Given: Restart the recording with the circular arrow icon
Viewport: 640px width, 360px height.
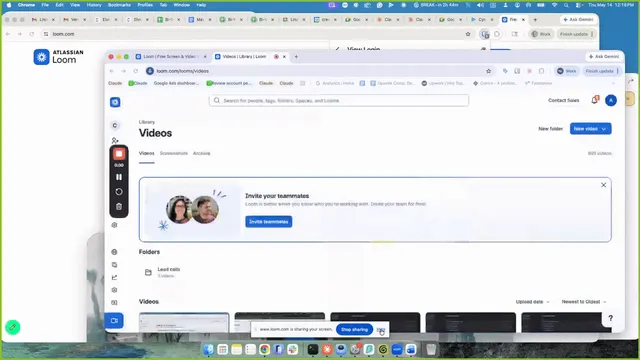Looking at the screenshot, I should pyautogui.click(x=119, y=192).
